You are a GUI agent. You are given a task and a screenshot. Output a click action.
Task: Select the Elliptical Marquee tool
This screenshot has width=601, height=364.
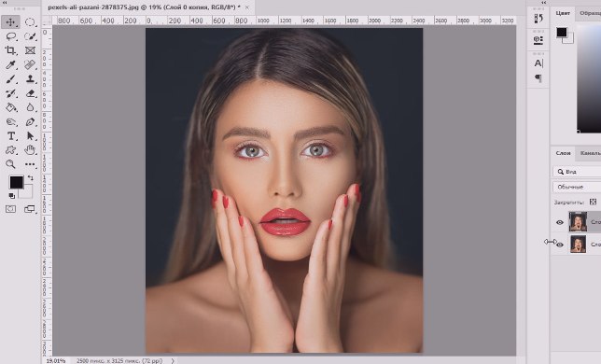click(30, 21)
